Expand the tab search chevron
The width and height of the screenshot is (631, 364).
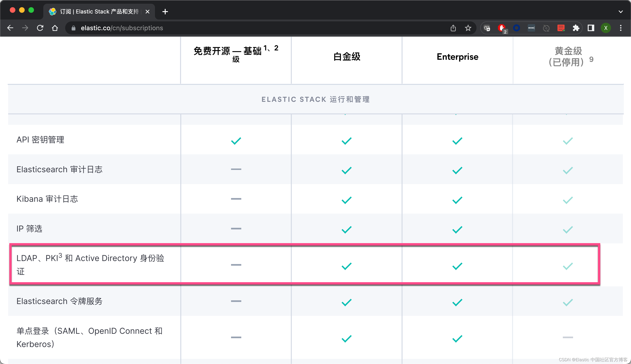click(621, 11)
